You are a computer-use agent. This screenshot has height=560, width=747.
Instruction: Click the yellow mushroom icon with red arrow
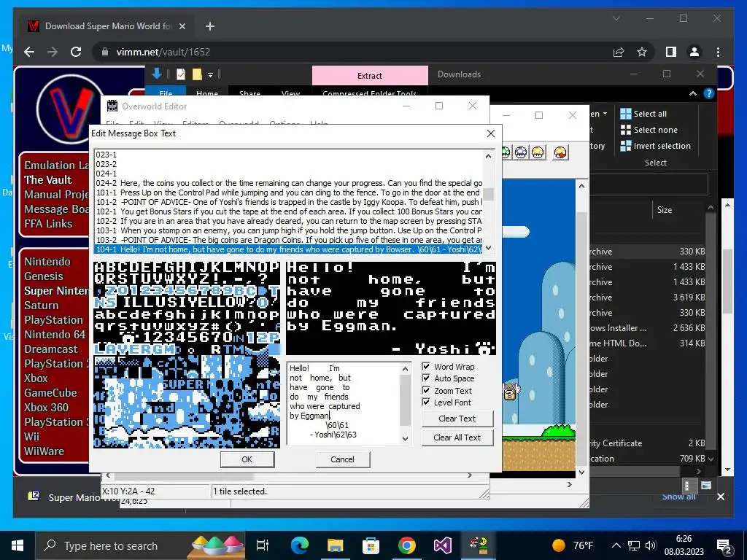point(561,152)
